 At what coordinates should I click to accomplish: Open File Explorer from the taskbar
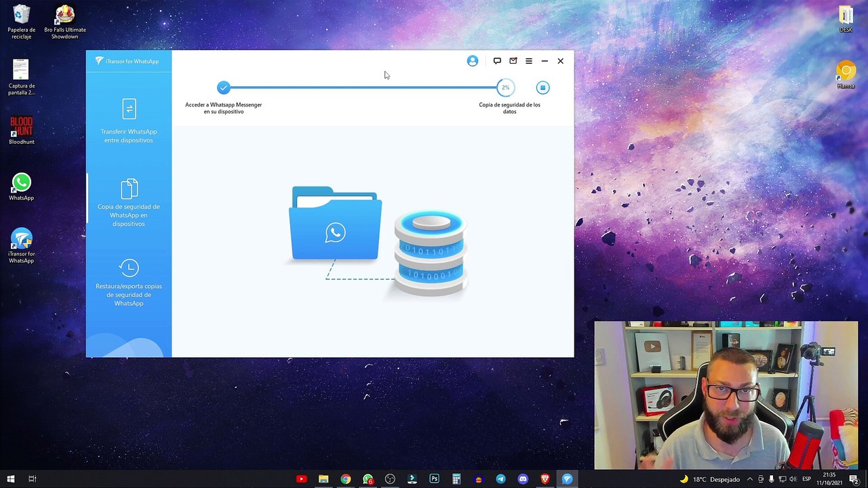coord(323,479)
